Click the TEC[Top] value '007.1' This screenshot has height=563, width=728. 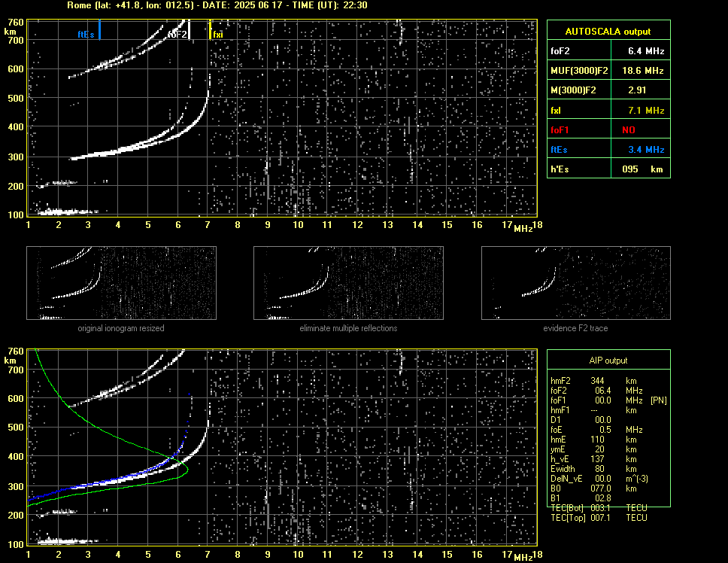[600, 518]
